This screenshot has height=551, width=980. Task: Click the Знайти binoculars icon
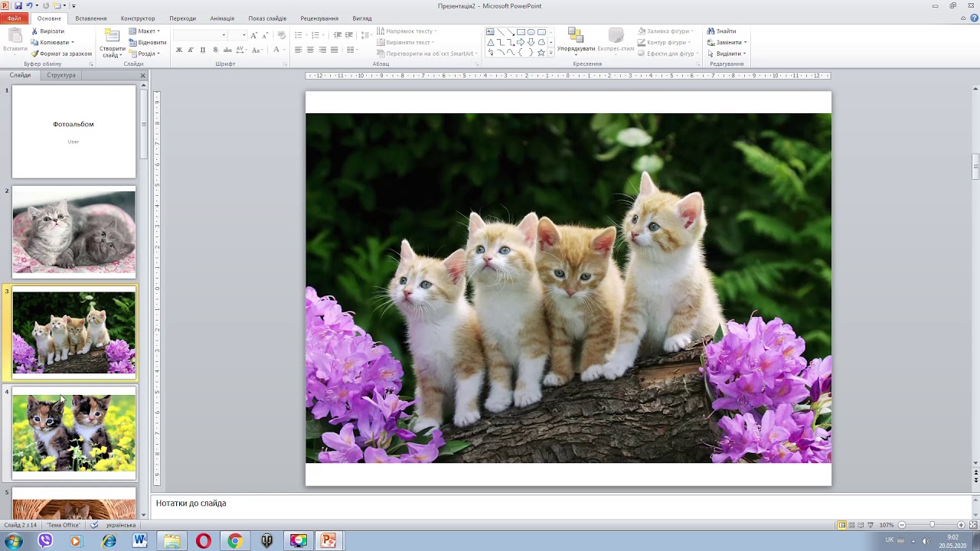(711, 31)
